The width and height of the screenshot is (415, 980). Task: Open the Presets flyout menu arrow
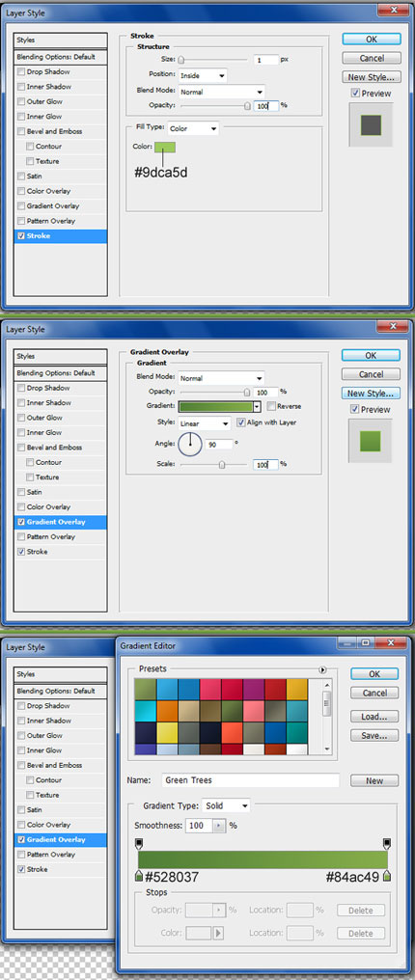(322, 669)
